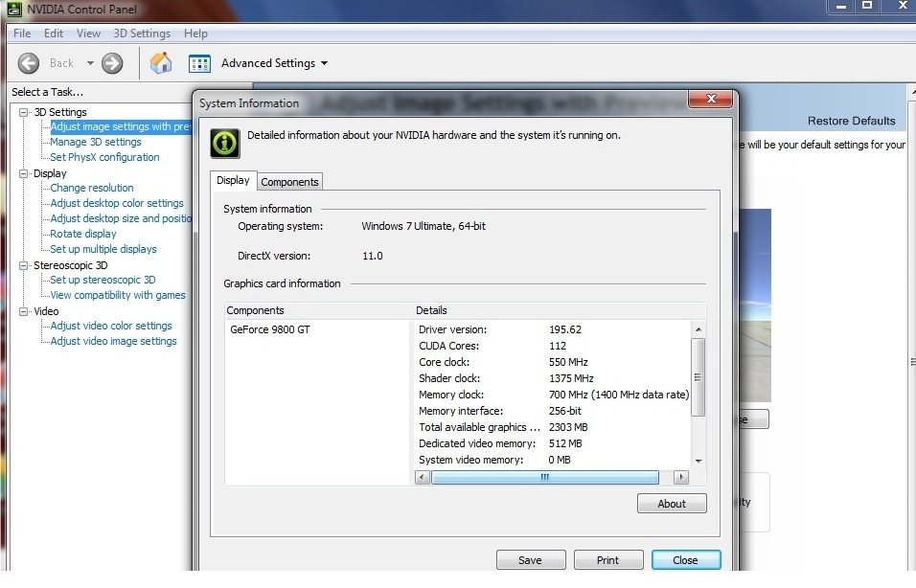
Task: Switch to the Components tab
Action: pos(289,182)
